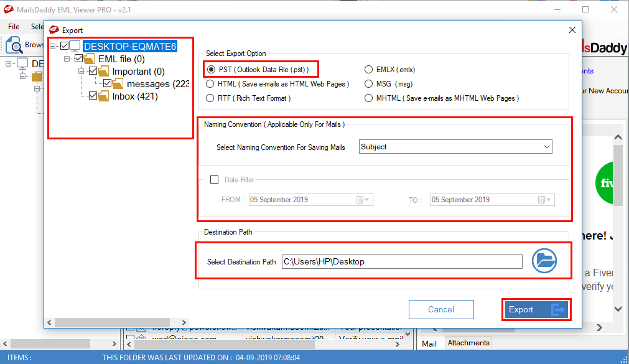The width and height of the screenshot is (629, 364).
Task: Open TO date calendar picker
Action: (544, 200)
